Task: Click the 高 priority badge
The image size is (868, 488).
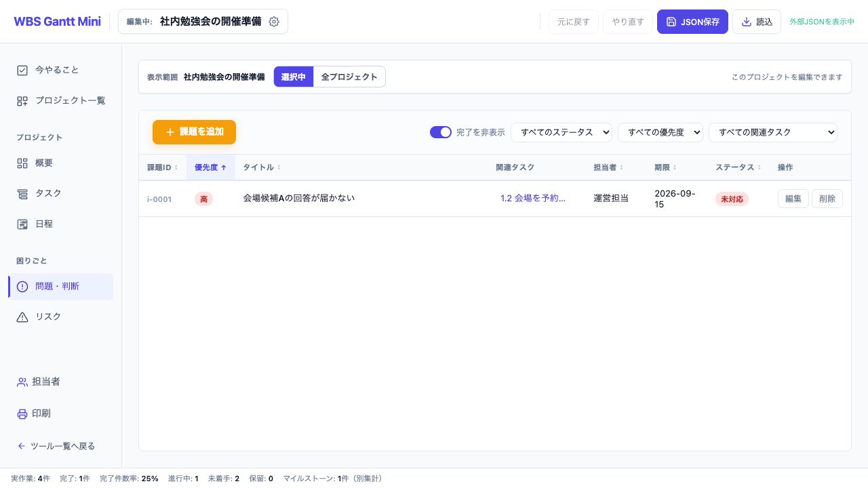Action: (203, 199)
